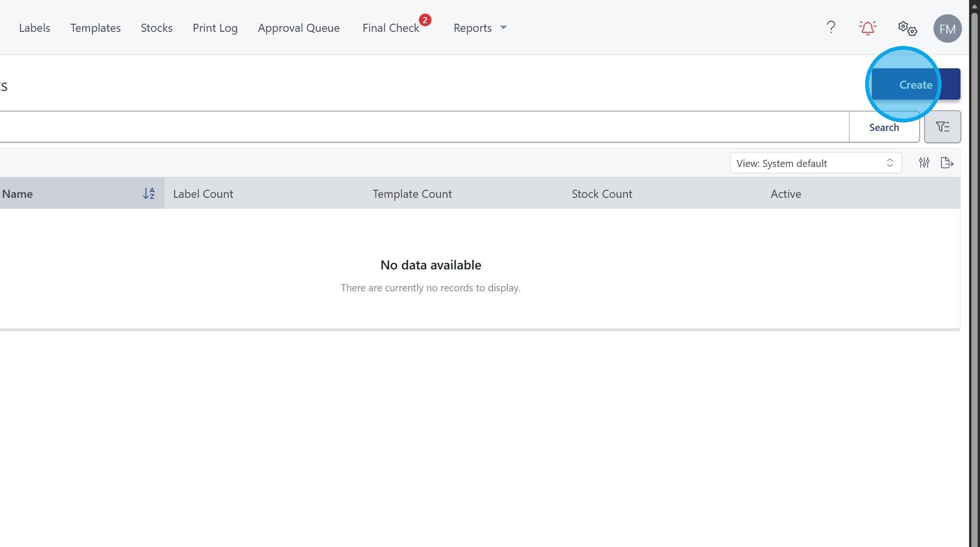
Task: Go to the Labels tab
Action: click(35, 28)
